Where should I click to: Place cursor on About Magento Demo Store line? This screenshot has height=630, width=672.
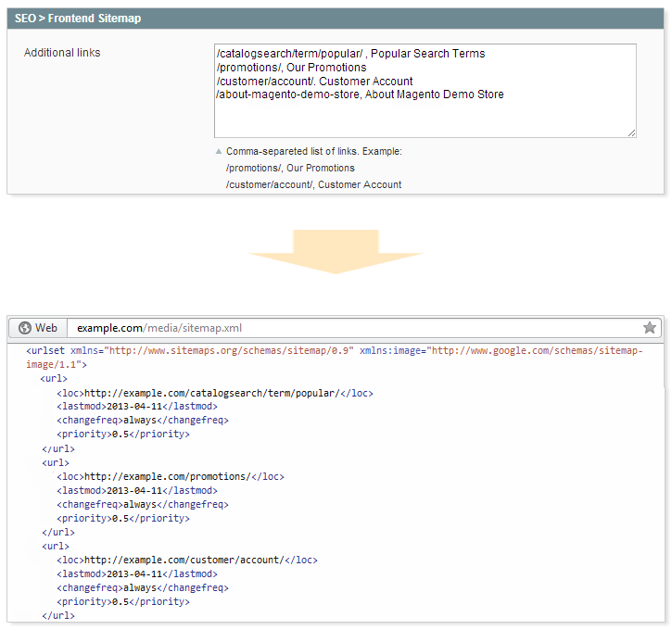point(359,94)
